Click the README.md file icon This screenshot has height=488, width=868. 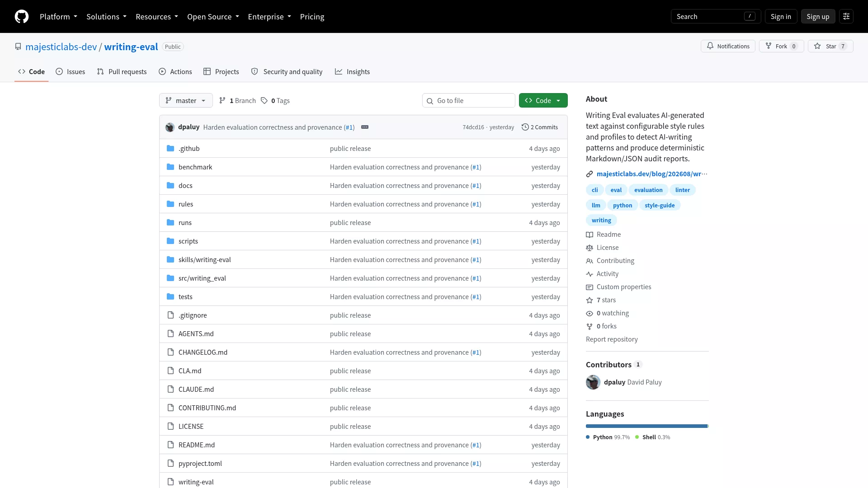(x=170, y=445)
